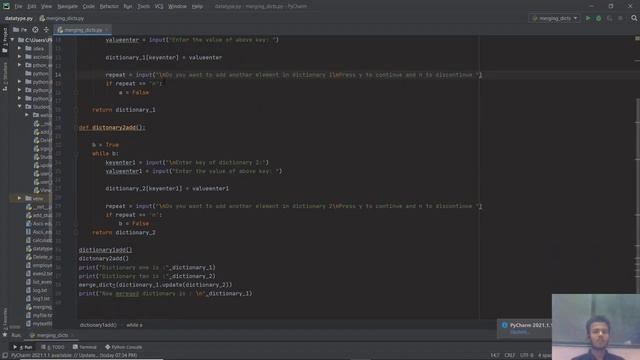Click the PyCharm 2021.1 notification info icon

[x=504, y=325]
